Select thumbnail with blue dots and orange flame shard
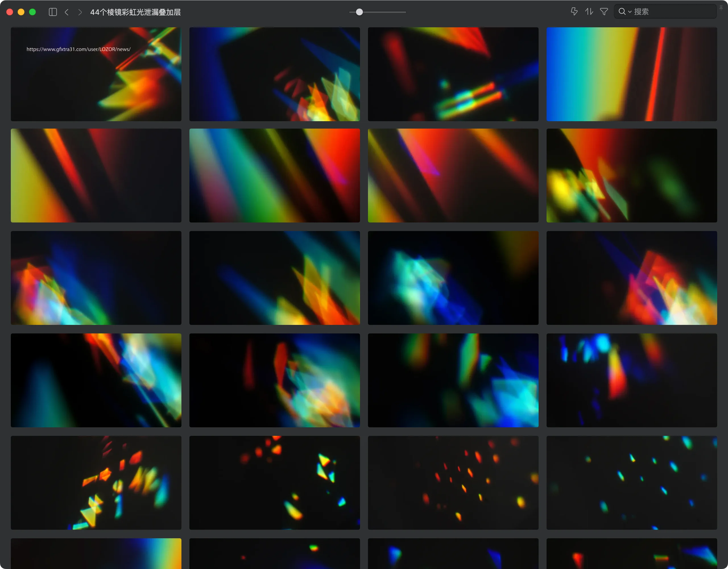 click(632, 380)
